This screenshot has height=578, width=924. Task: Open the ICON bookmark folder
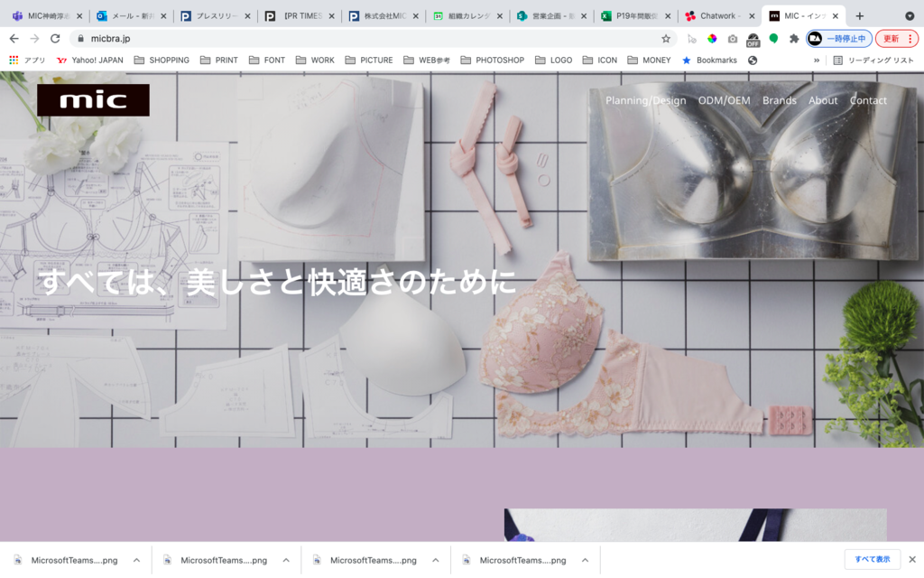[x=600, y=61]
